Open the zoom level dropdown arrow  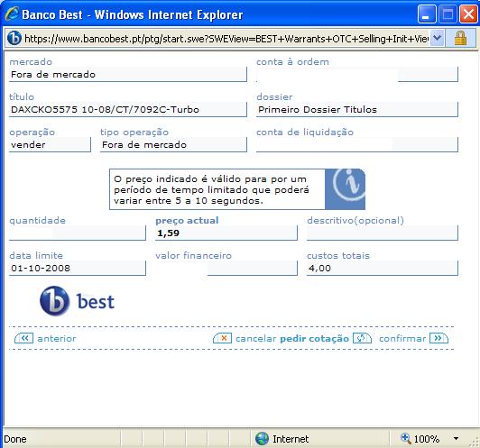(x=456, y=438)
